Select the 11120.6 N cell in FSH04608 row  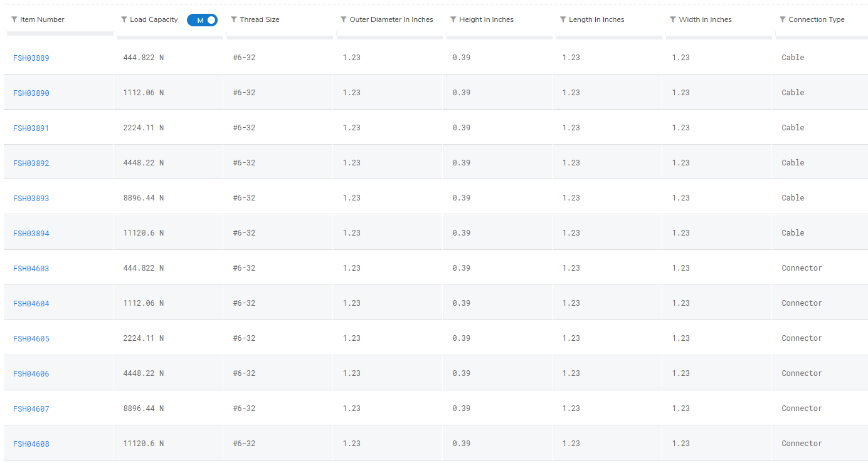tap(144, 444)
